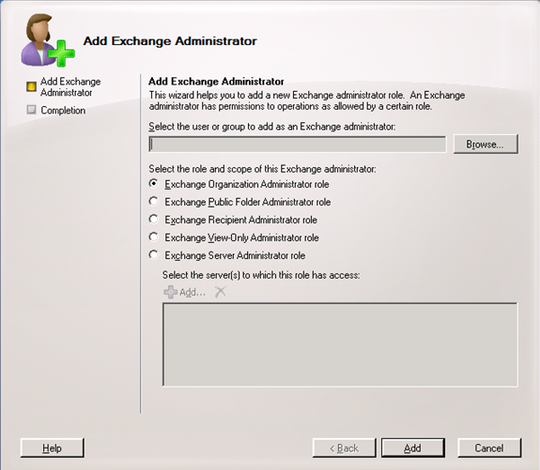Image resolution: width=540 pixels, height=470 pixels.
Task: Click the Add Exchange Administrator user icon
Action: click(x=48, y=40)
